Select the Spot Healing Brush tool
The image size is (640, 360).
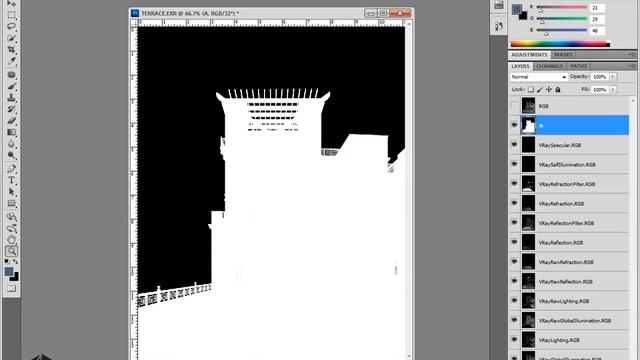pyautogui.click(x=11, y=75)
